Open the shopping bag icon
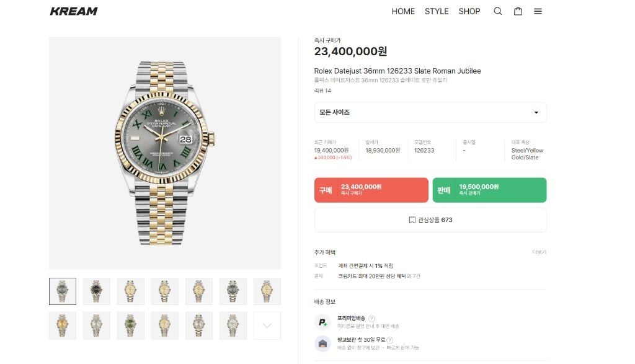The width and height of the screenshot is (635, 364). coord(518,11)
